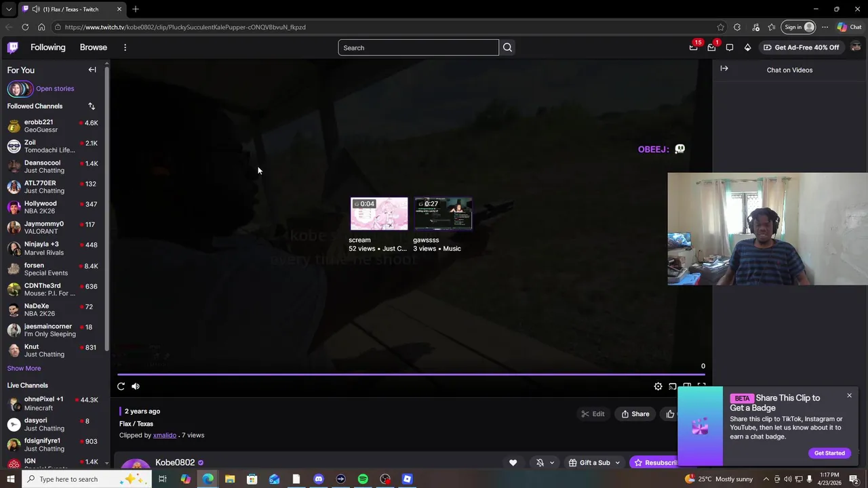Open the Knut channel

53,350
